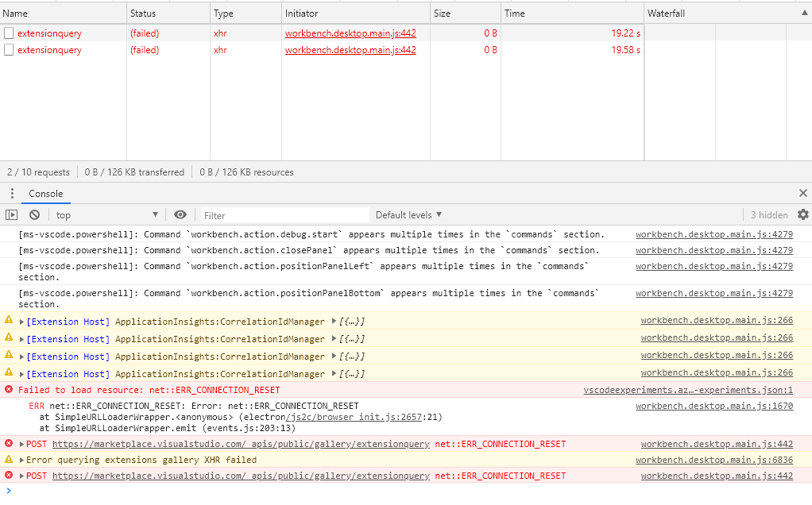The width and height of the screenshot is (812, 505).
Task: Open the last marketplace extensionquery URL
Action: point(241,476)
